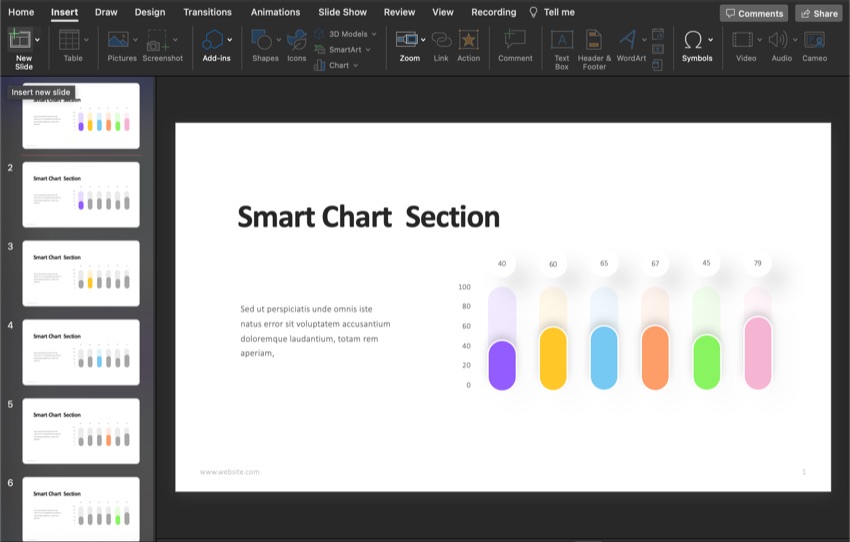The height and width of the screenshot is (542, 850).
Task: Switch to the Transitions tab
Action: coord(207,12)
